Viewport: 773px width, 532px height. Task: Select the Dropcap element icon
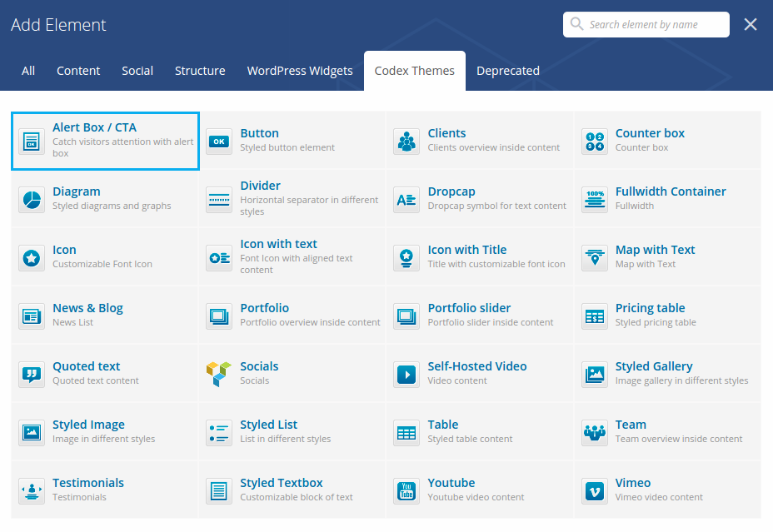pos(406,200)
